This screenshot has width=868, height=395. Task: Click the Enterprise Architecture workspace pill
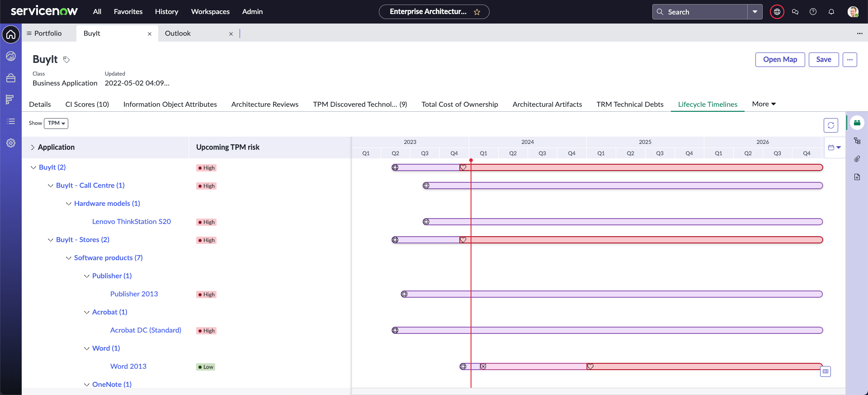(434, 12)
